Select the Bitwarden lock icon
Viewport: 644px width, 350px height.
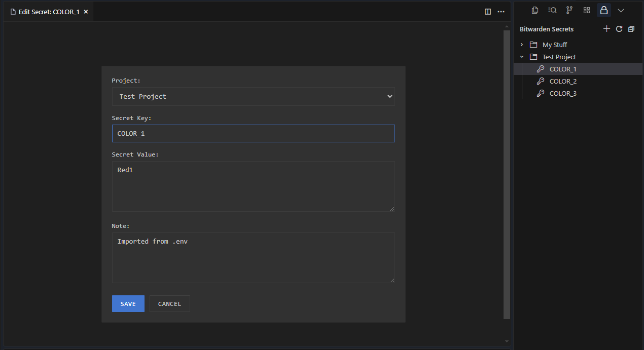[x=604, y=10]
